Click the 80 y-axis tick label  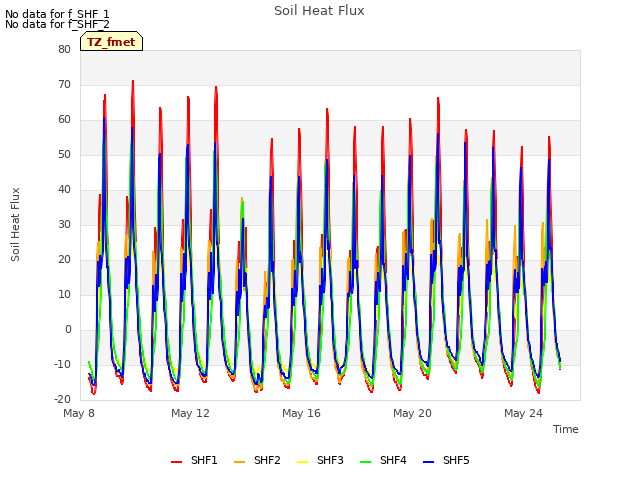[x=64, y=49]
